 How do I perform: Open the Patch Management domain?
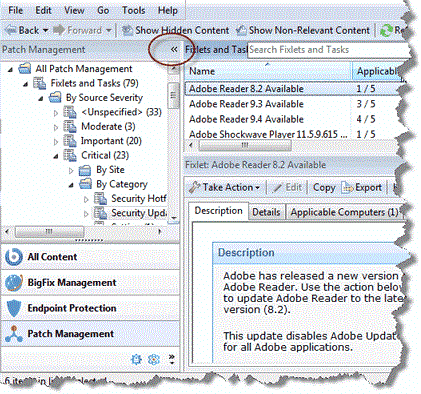pos(90,334)
